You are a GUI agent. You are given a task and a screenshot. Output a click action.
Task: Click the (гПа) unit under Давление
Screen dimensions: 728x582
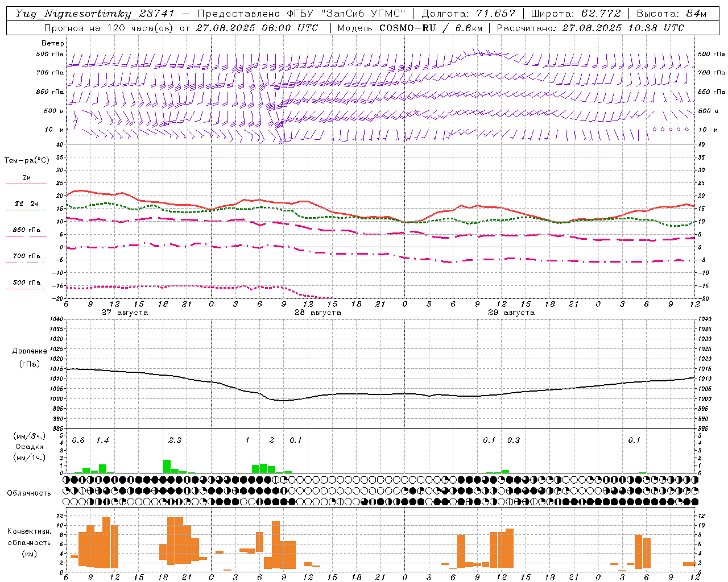(x=29, y=364)
